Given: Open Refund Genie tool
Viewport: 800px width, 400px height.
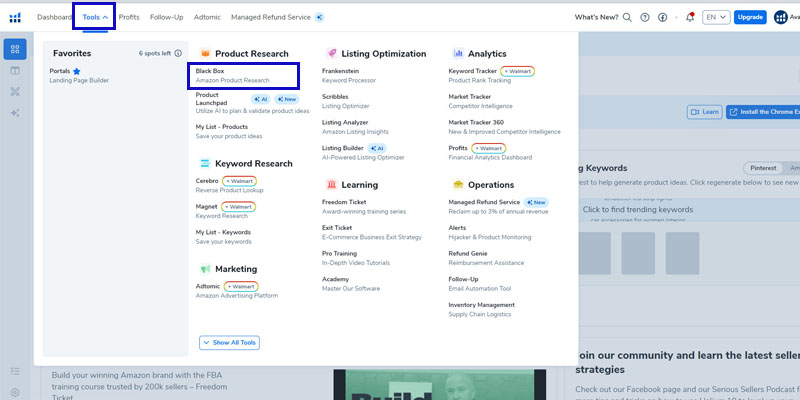Looking at the screenshot, I should (x=486, y=258).
